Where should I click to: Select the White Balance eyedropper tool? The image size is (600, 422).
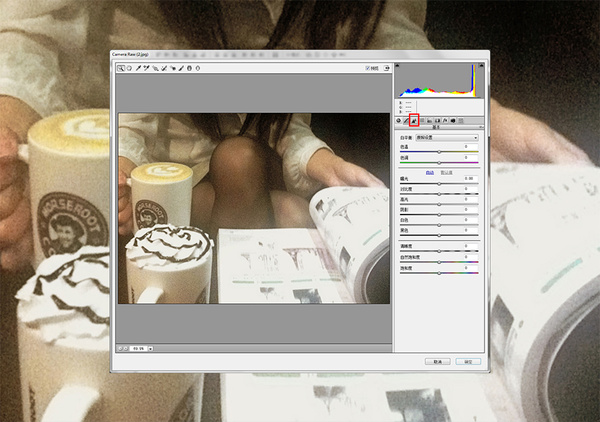138,68
